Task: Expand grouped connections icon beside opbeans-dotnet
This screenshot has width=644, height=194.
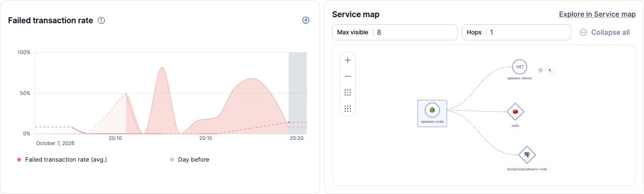Action: 541,71
